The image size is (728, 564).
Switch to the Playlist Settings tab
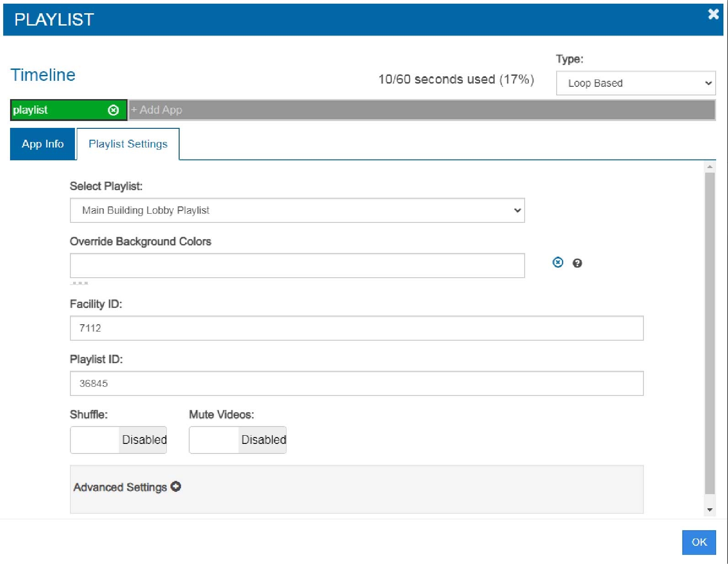(128, 144)
